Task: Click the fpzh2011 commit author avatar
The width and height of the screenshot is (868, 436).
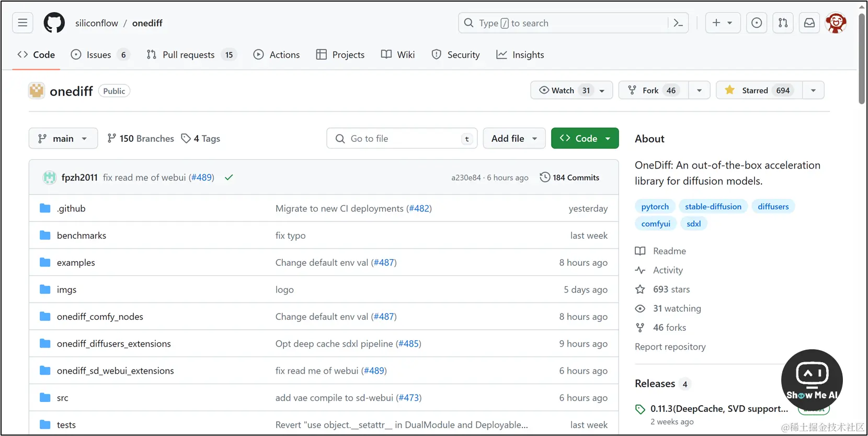Action: [50, 177]
